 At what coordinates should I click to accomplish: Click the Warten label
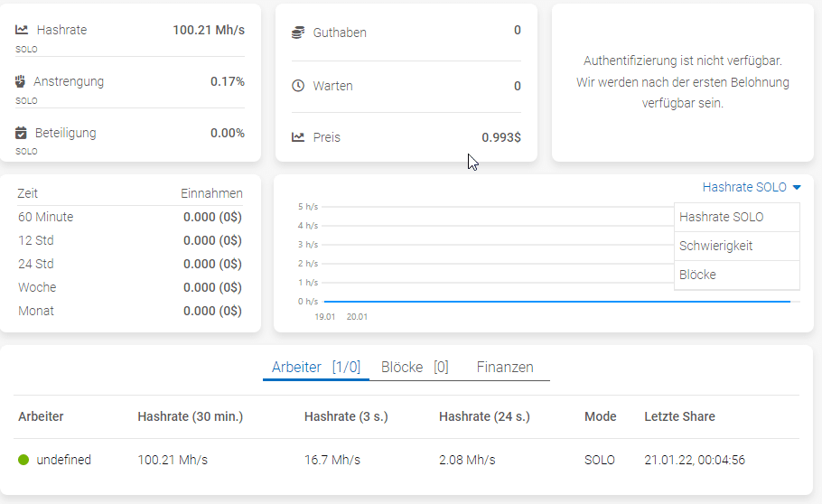(x=333, y=86)
